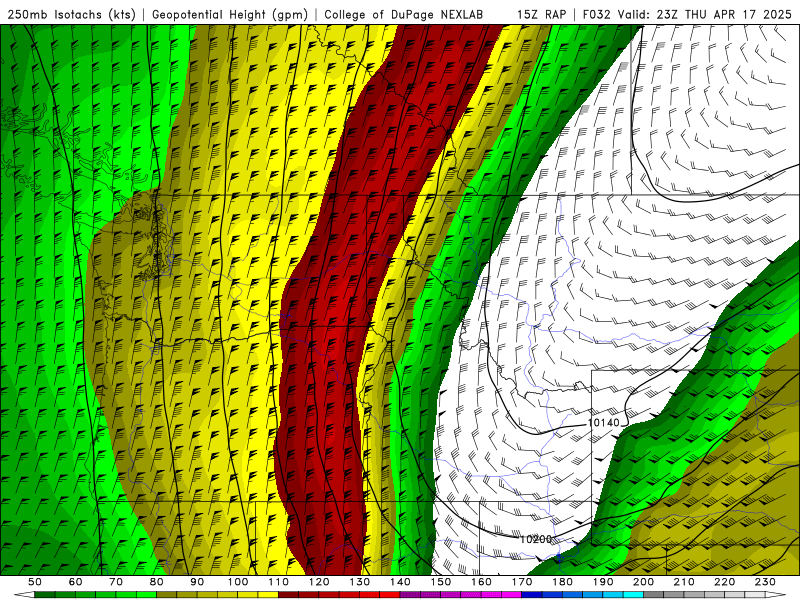Viewport: 800px width, 600px height.
Task: Click the 80 value on the color scale
Action: [157, 582]
